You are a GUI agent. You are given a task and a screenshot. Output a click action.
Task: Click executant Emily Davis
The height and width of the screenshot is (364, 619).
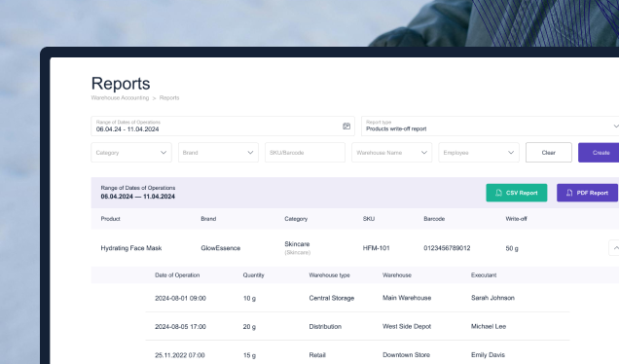488,354
